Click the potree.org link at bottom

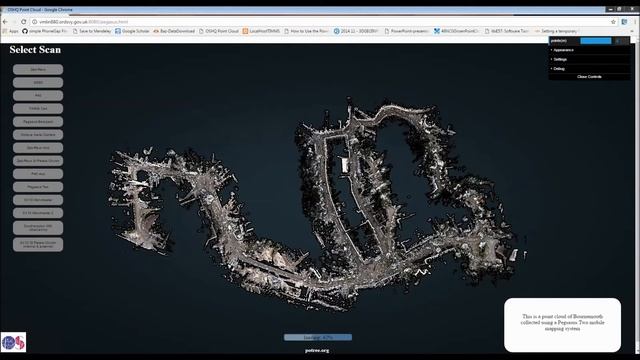click(317, 351)
